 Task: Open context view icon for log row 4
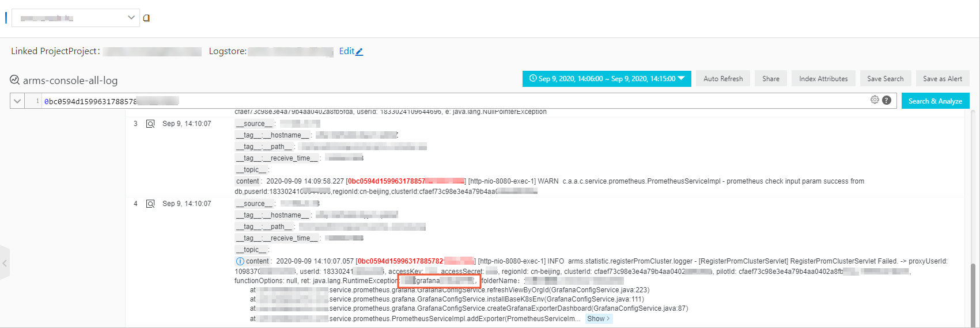(150, 204)
